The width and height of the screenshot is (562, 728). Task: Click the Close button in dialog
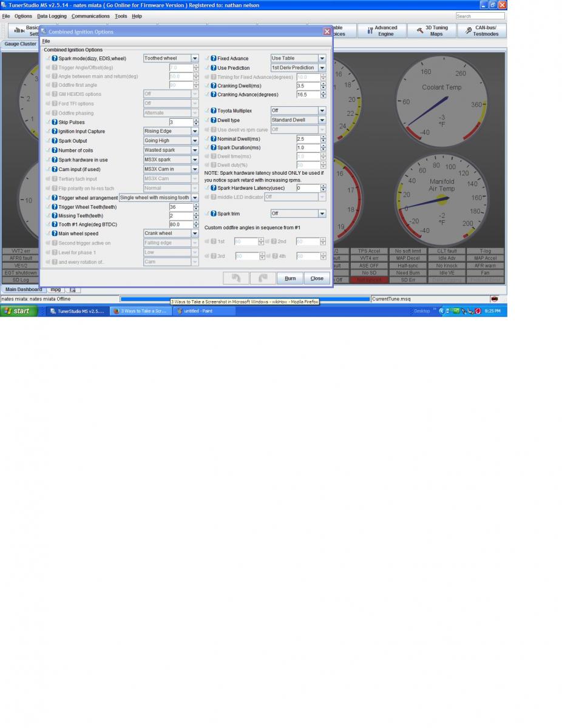tap(317, 278)
